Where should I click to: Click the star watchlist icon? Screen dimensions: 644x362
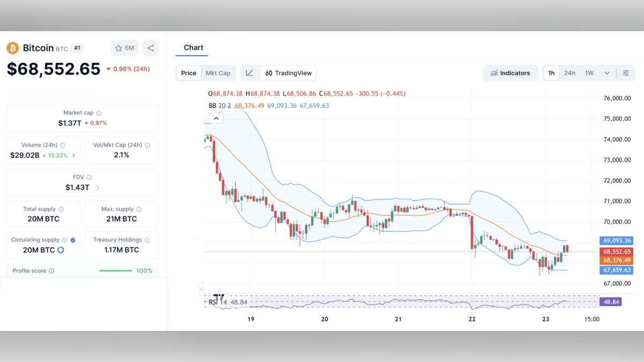point(118,48)
